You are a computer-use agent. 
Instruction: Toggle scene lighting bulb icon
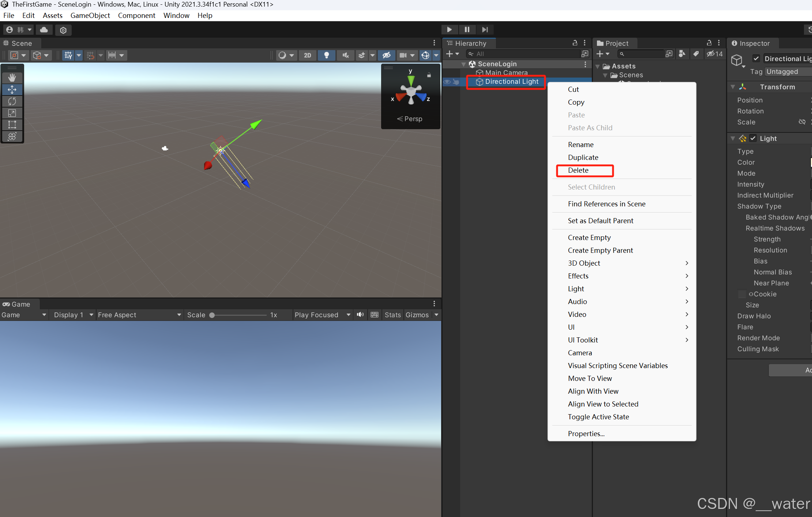326,55
